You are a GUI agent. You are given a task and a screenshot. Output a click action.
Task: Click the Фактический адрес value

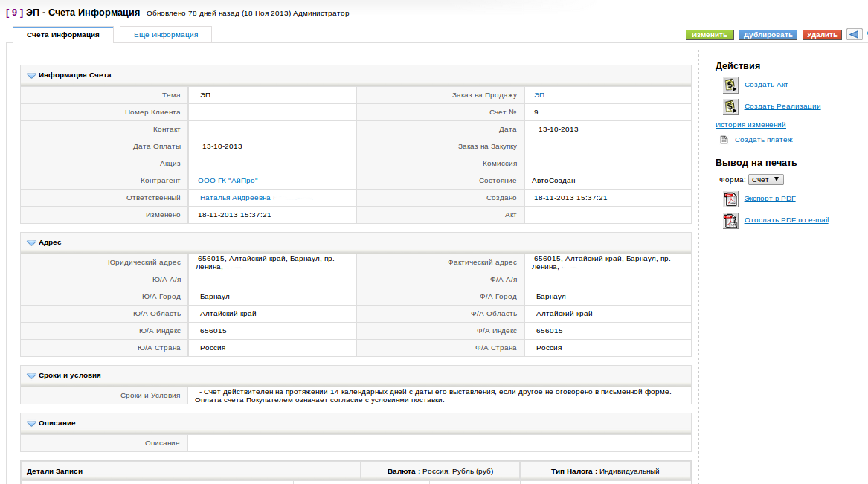point(601,262)
